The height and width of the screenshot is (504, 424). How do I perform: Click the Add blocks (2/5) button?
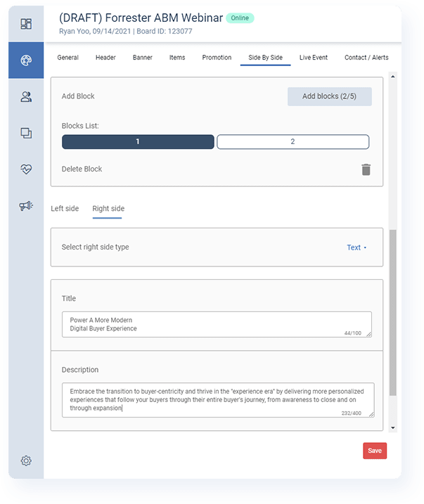point(329,96)
